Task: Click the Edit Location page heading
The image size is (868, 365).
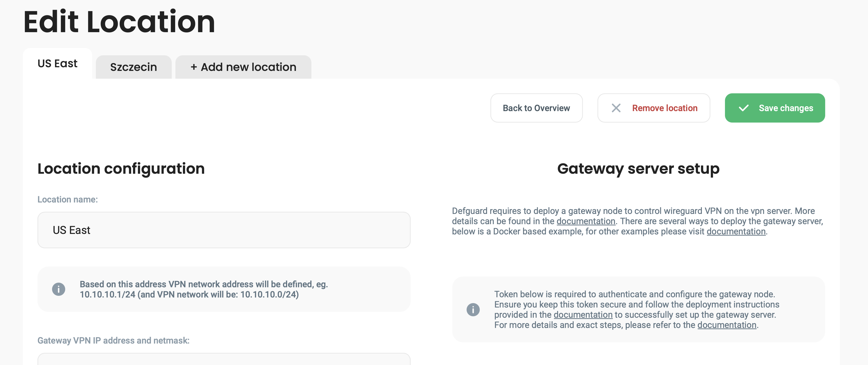Action: [119, 22]
